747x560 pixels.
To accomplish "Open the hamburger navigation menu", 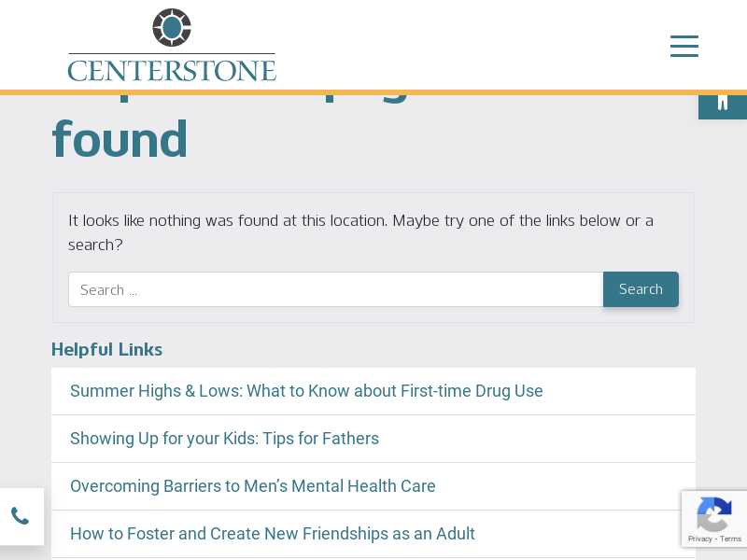I will [684, 46].
